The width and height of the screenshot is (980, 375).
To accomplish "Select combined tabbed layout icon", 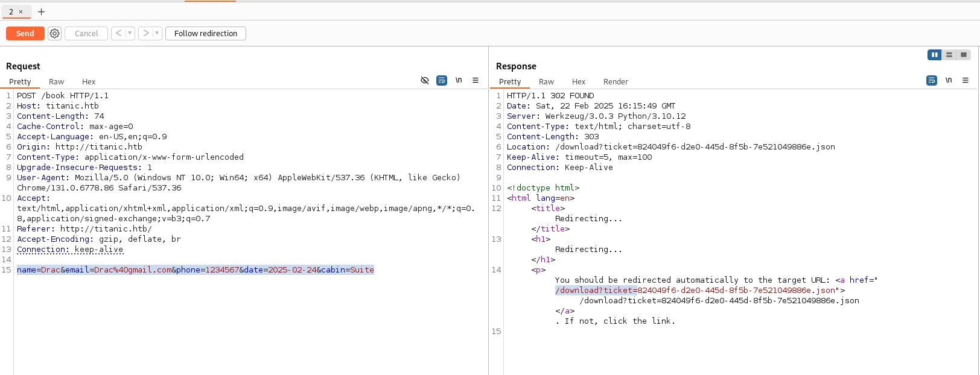I will [964, 55].
